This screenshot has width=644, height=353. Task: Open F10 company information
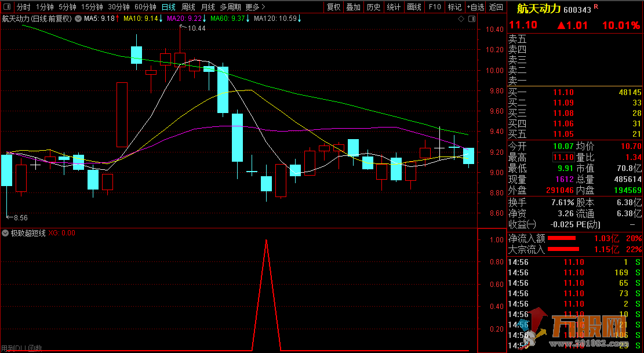[x=434, y=7]
